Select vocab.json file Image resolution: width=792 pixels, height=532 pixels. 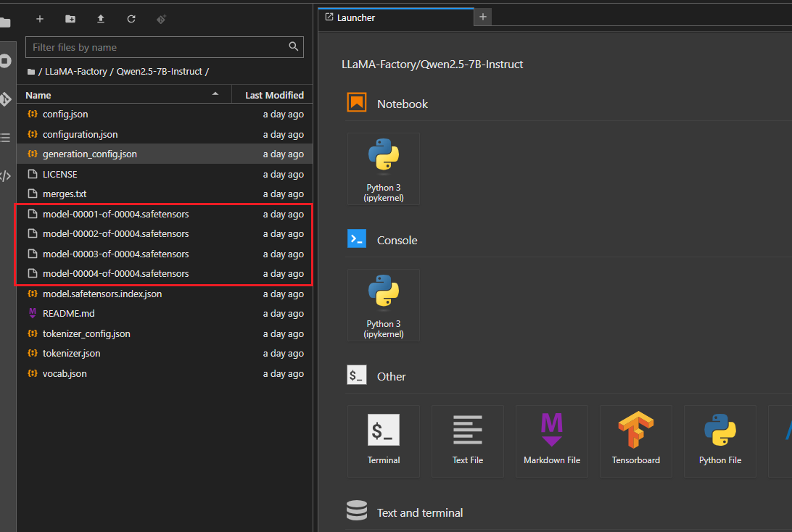165,373
